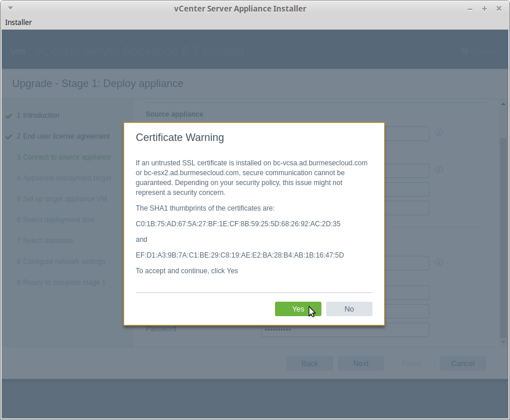Click the Source appliance section heading

click(x=174, y=114)
